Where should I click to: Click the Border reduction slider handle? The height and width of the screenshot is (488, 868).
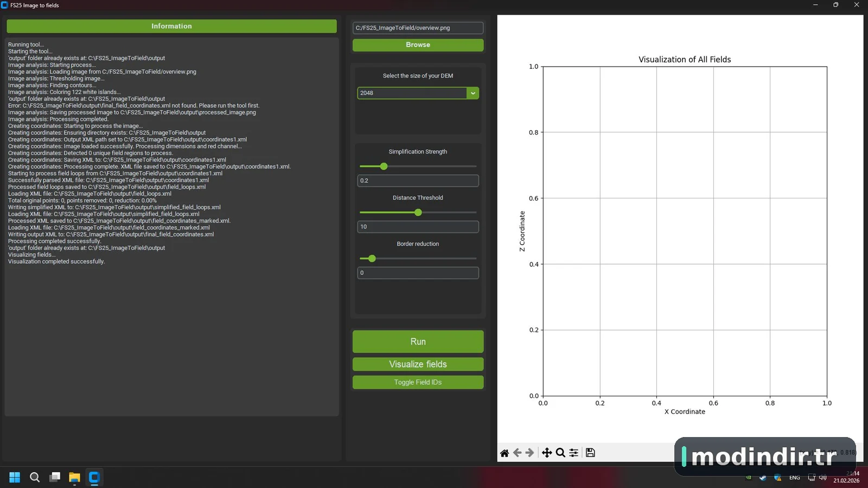click(372, 259)
